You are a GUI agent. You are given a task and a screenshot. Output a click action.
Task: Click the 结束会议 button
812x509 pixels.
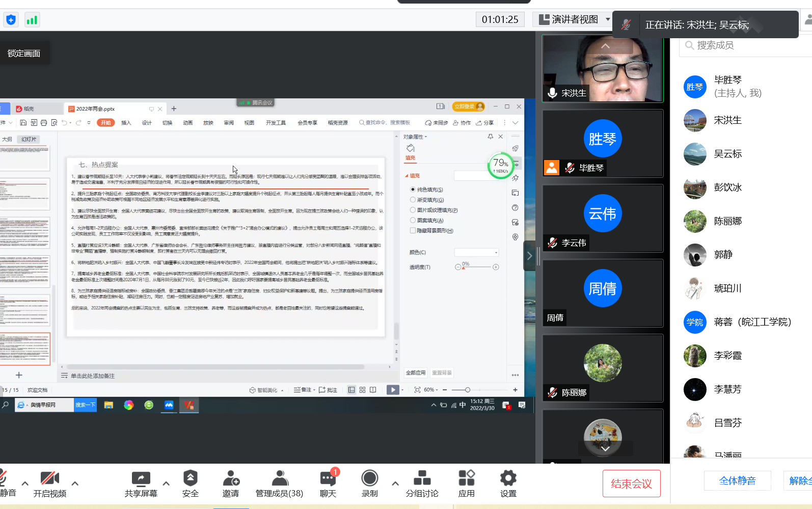point(631,484)
